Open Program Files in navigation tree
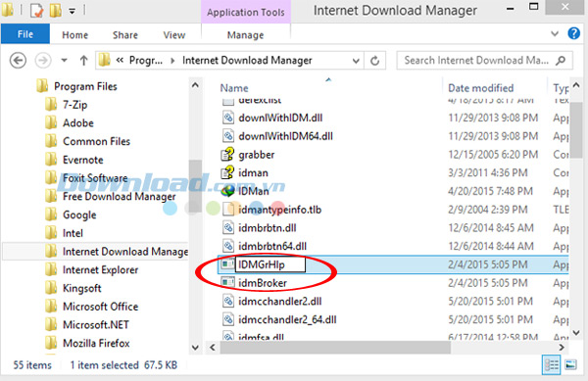 click(x=85, y=86)
